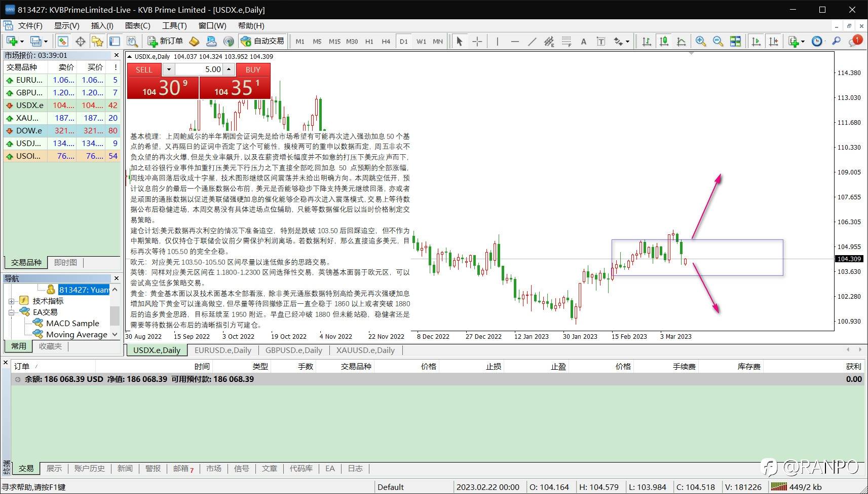Toggle chart shift icon
This screenshot has height=494, width=868.
(x=773, y=41)
